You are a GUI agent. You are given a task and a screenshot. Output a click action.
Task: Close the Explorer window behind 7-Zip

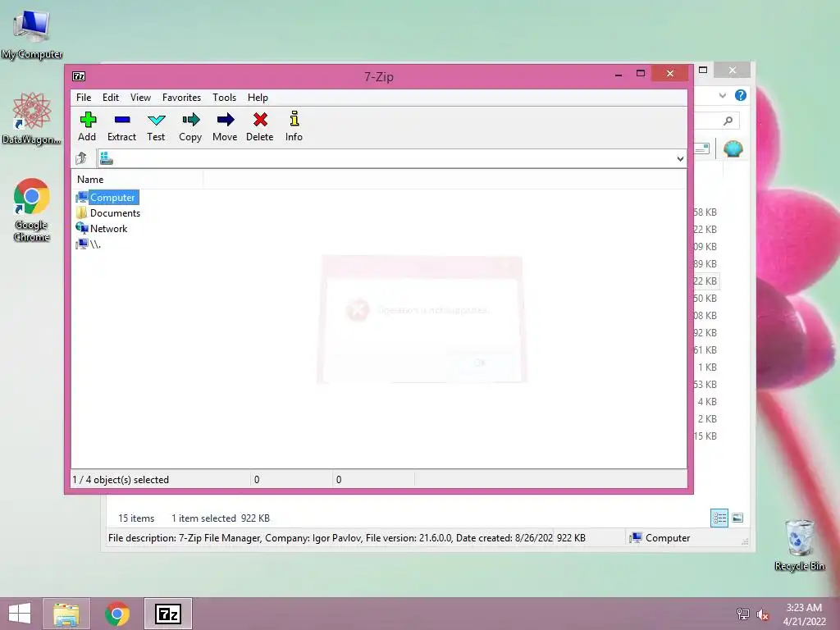pos(732,71)
